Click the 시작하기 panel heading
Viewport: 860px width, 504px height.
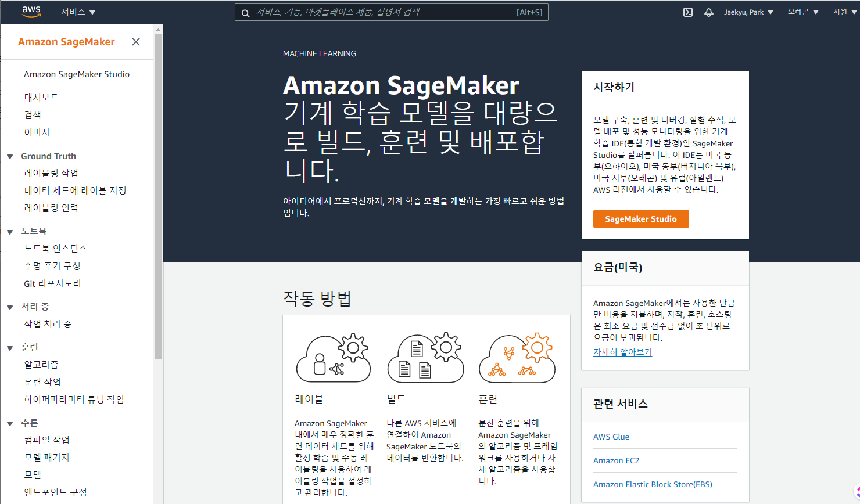(614, 87)
